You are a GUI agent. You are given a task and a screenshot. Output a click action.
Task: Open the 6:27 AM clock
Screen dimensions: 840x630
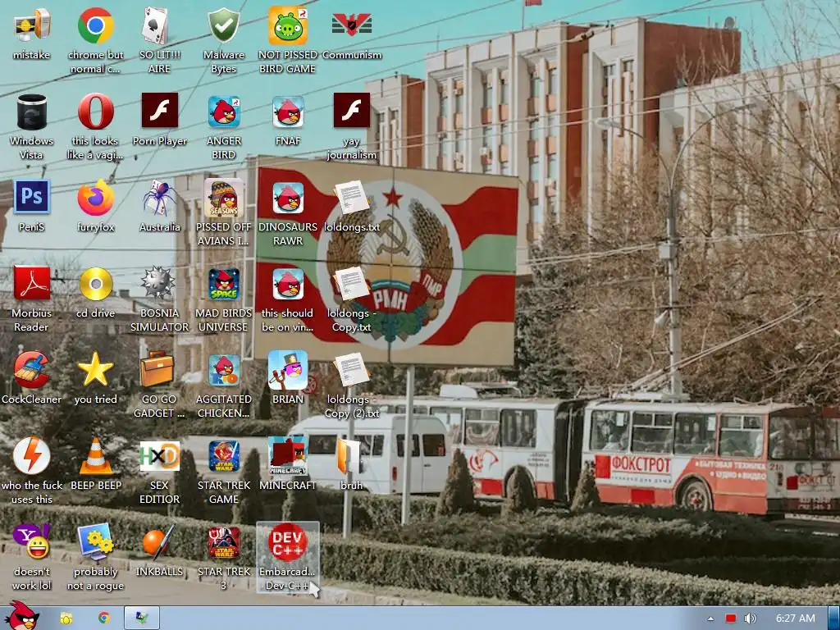pos(796,619)
